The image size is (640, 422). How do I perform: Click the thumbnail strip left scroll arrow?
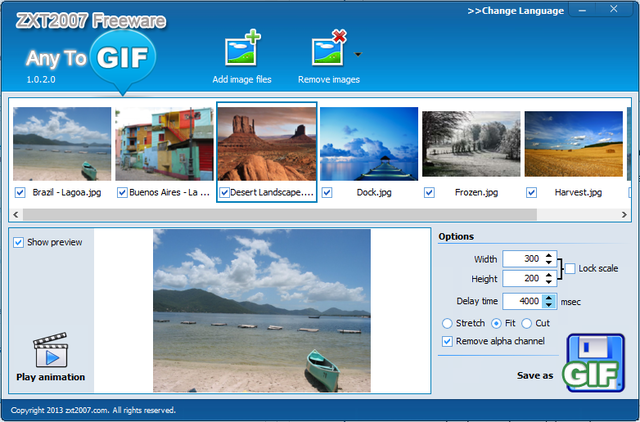point(16,215)
